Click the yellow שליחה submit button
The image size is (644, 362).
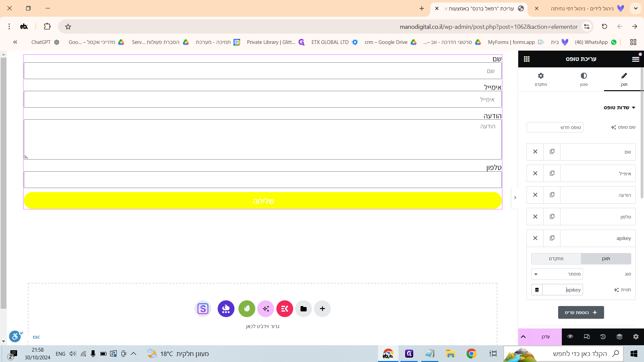click(x=263, y=201)
